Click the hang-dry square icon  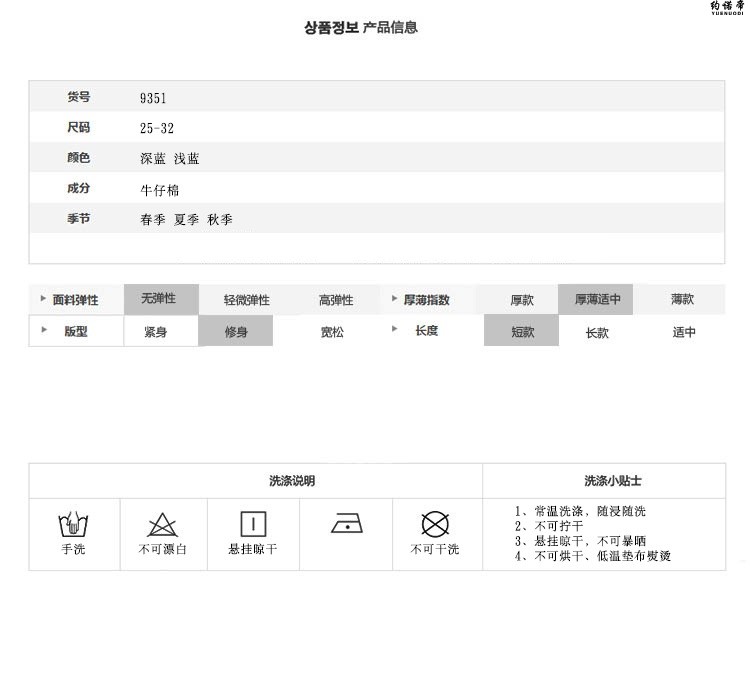253,524
